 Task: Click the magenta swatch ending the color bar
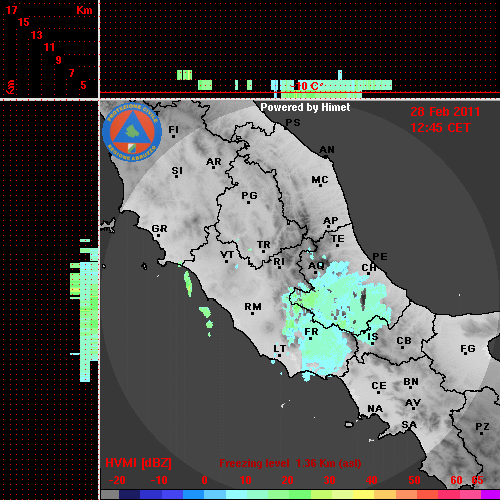click(x=490, y=495)
